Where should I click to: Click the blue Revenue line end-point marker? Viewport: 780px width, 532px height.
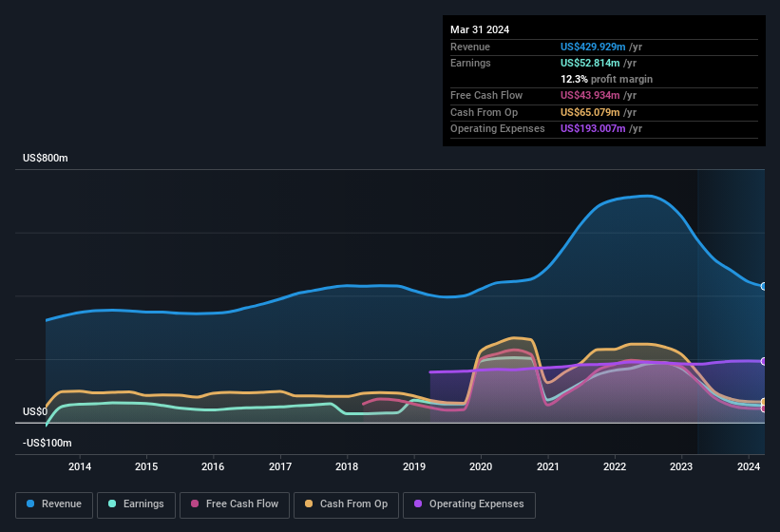pyautogui.click(x=764, y=286)
